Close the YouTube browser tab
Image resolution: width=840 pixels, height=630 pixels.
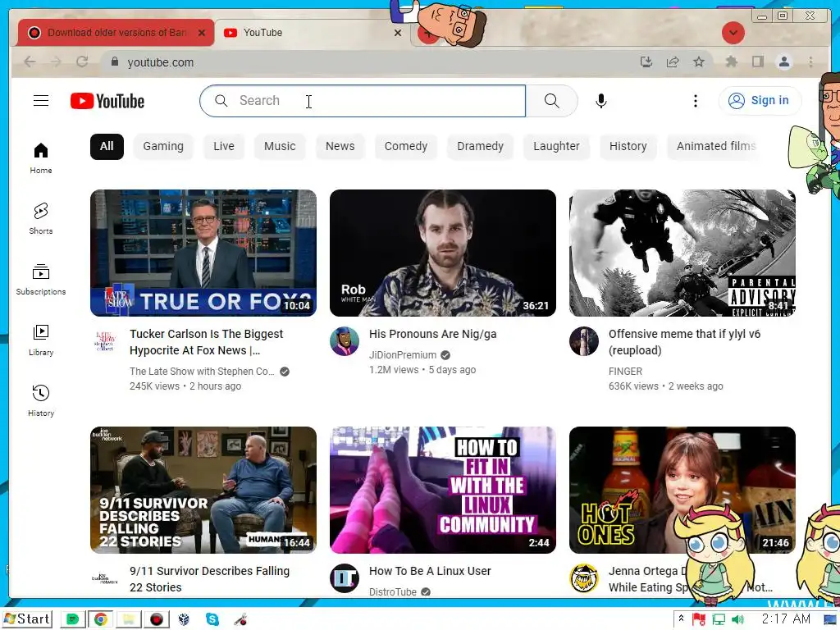(x=398, y=33)
